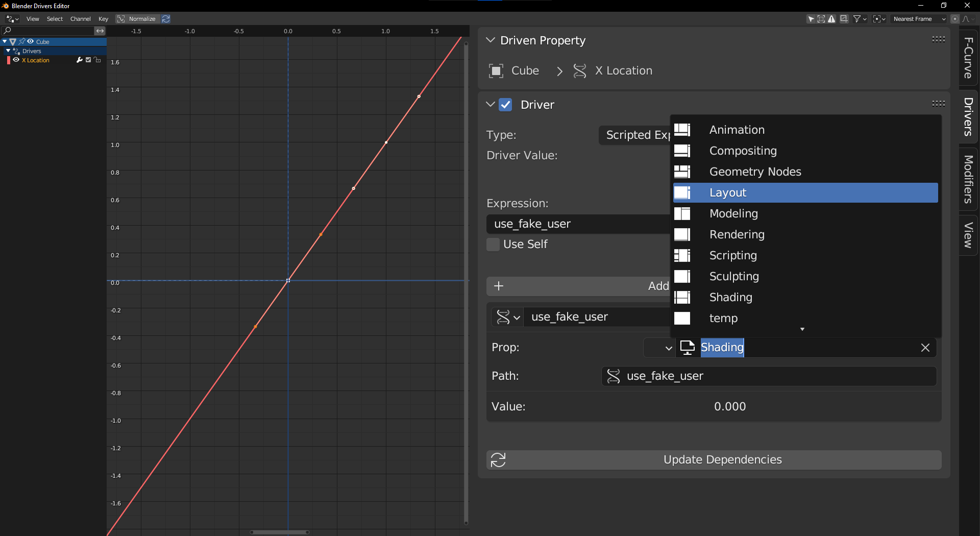Click the Path use_fake_user field

tap(769, 376)
